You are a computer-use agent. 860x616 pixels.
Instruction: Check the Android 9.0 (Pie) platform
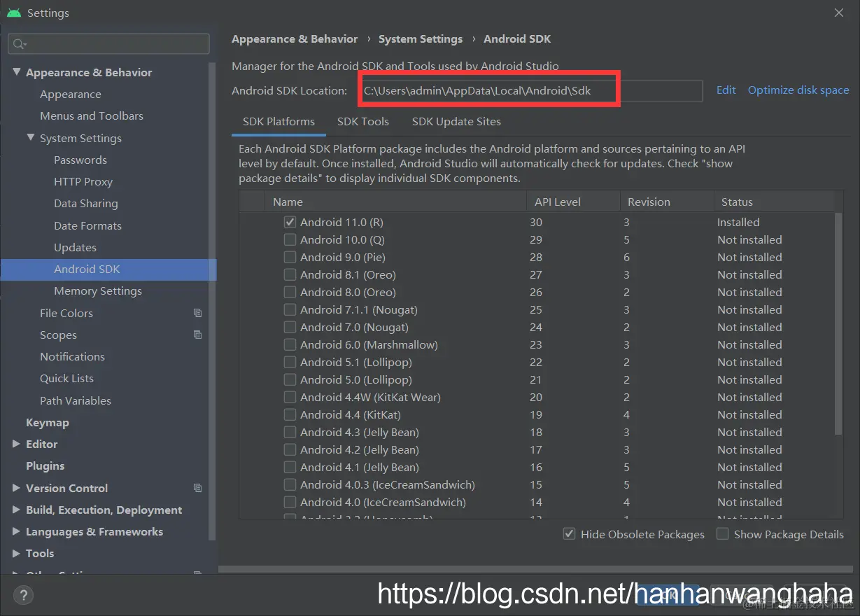290,257
